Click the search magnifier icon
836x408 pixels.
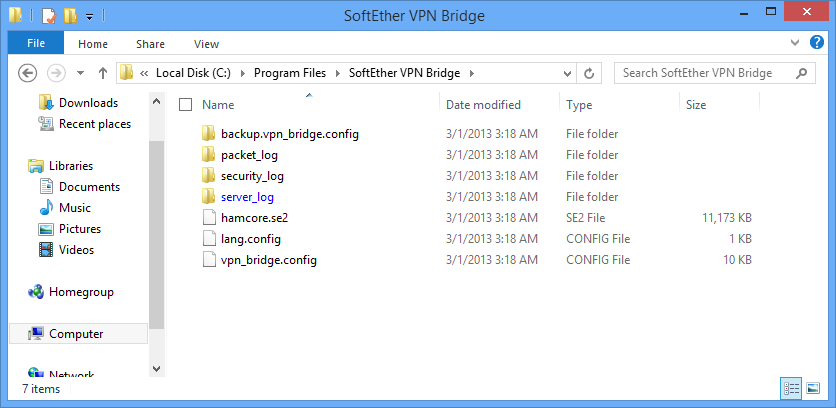801,73
